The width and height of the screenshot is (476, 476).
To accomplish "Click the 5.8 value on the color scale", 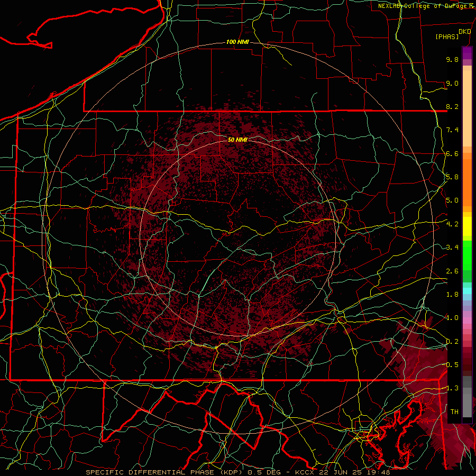I will 452,177.
